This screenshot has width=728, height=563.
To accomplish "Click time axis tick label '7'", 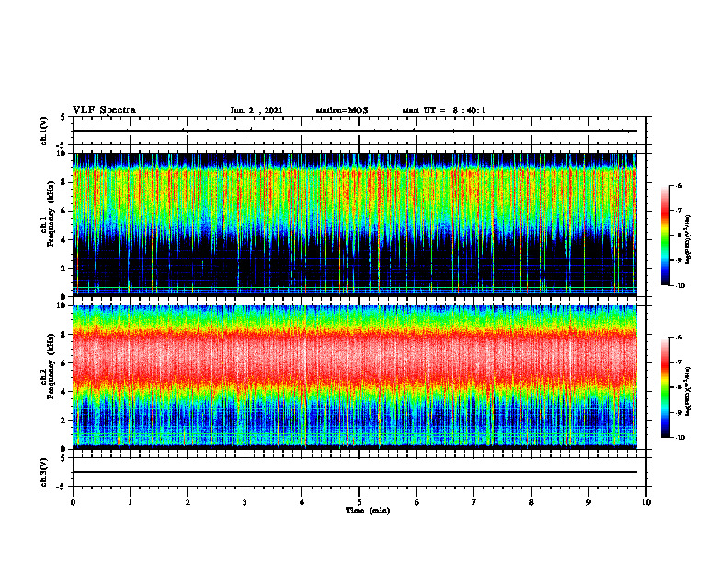I will [474, 502].
